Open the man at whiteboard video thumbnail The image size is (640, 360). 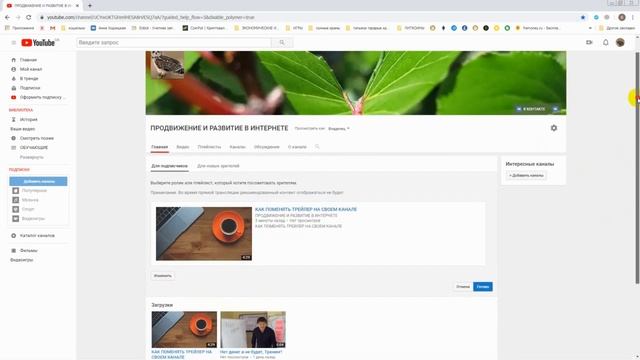click(x=253, y=330)
